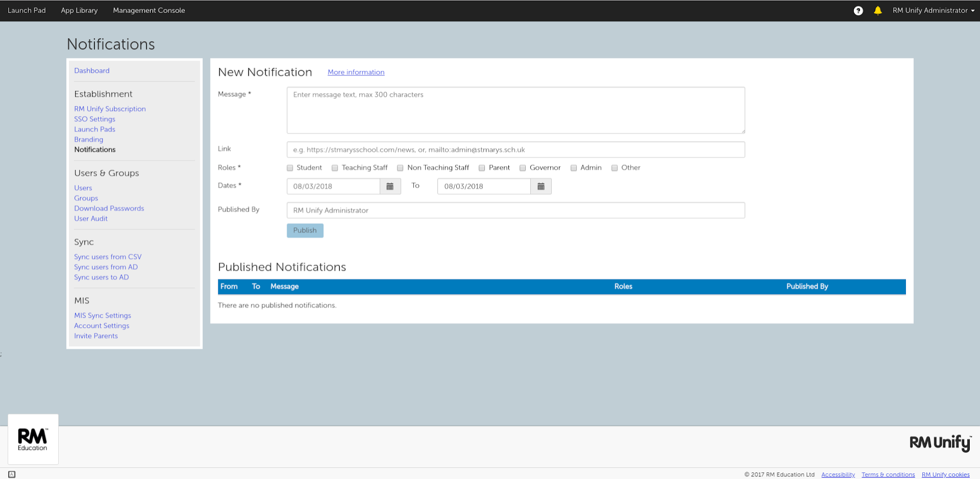Open RM Unify Subscription page
The width and height of the screenshot is (980, 479).
click(110, 109)
